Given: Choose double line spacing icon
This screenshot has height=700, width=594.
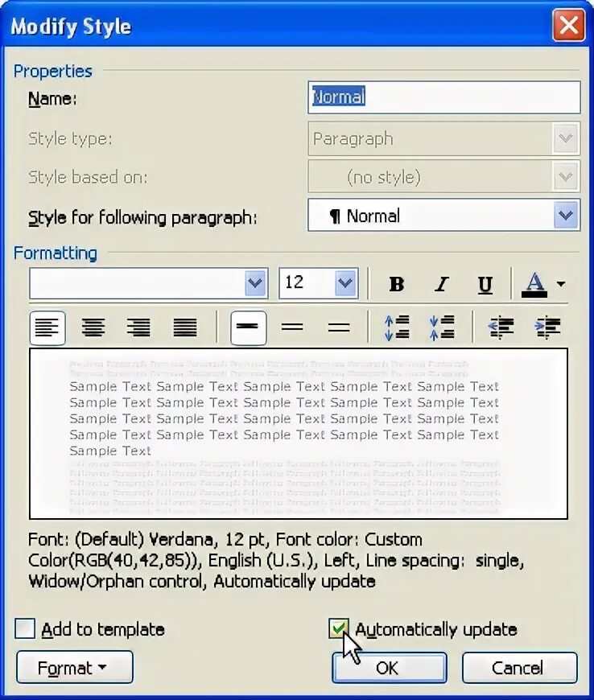Looking at the screenshot, I should click(339, 328).
